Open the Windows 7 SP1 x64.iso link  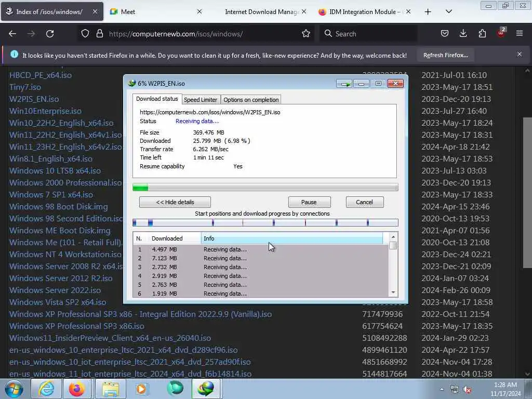click(51, 195)
